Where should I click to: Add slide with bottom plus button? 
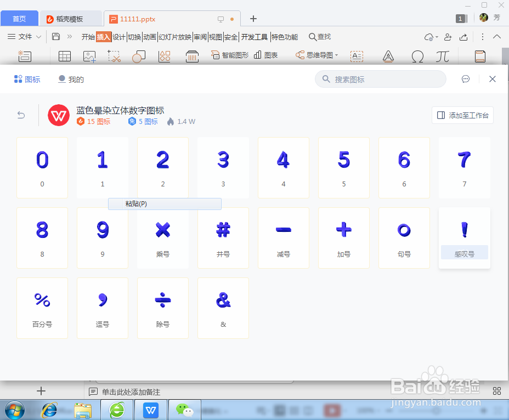point(41,391)
